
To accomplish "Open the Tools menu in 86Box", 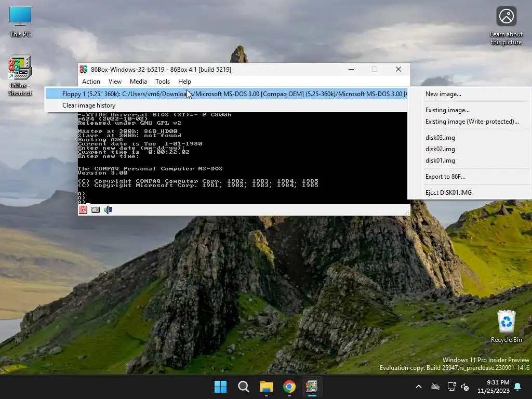I will [163, 82].
